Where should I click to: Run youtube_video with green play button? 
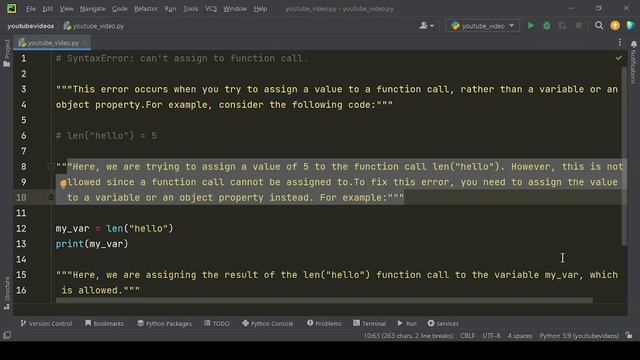pos(531,26)
